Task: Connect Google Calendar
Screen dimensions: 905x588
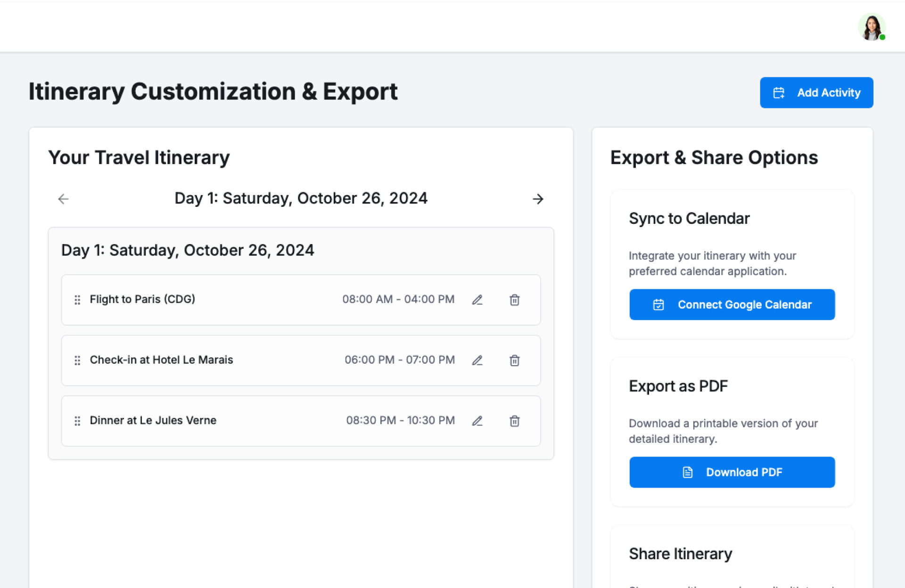Action: [x=732, y=304]
